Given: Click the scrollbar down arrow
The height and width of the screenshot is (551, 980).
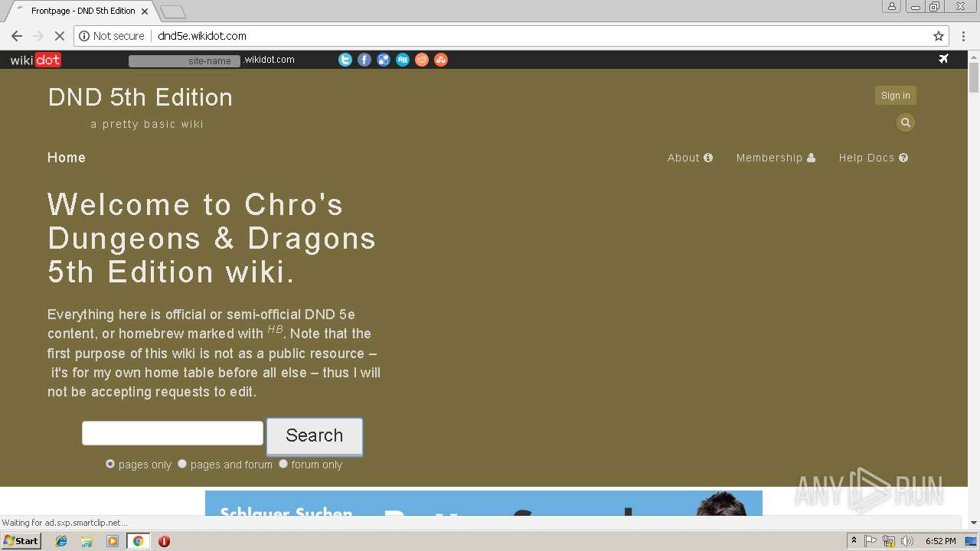Looking at the screenshot, I should (974, 523).
